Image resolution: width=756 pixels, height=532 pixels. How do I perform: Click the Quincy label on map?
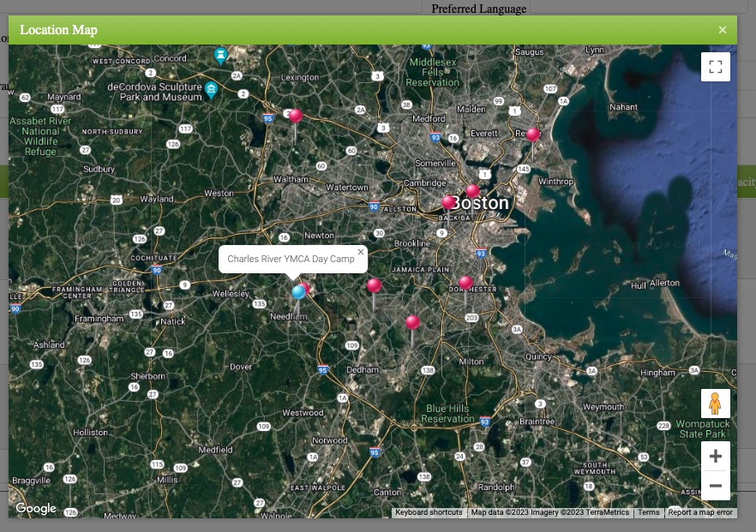coord(538,356)
